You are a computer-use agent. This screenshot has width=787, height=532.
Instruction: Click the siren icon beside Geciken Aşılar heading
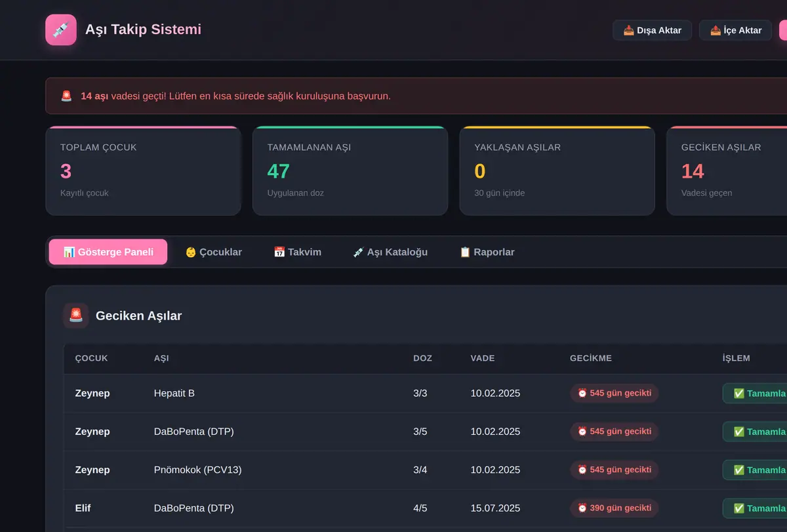coord(76,316)
